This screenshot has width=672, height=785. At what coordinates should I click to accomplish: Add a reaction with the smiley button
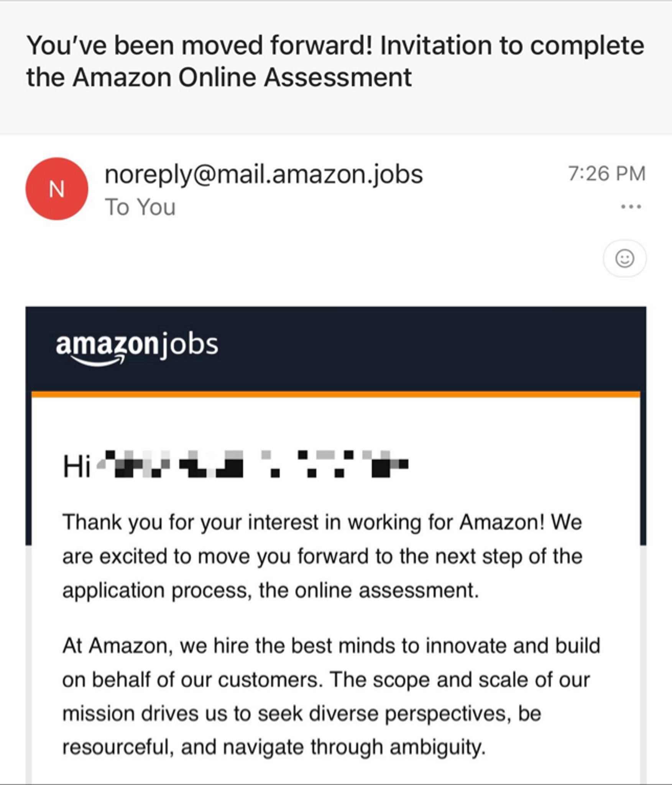click(624, 258)
